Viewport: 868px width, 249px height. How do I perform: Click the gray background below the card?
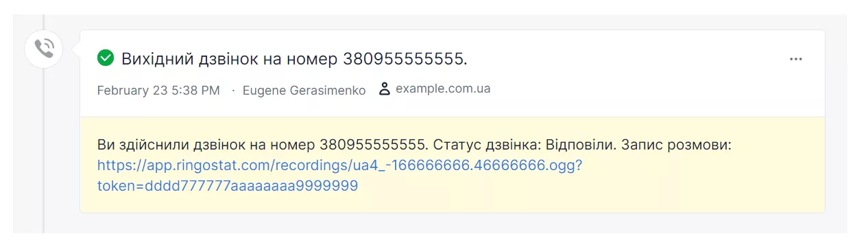[439, 223]
